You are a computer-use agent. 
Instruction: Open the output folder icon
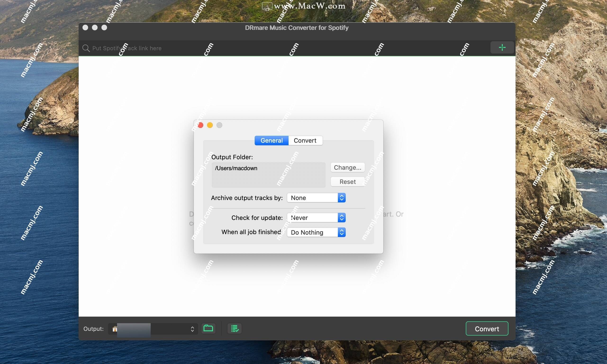(208, 328)
